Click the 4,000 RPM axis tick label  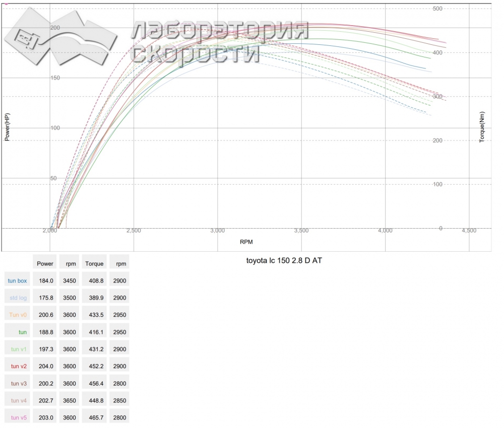click(385, 231)
